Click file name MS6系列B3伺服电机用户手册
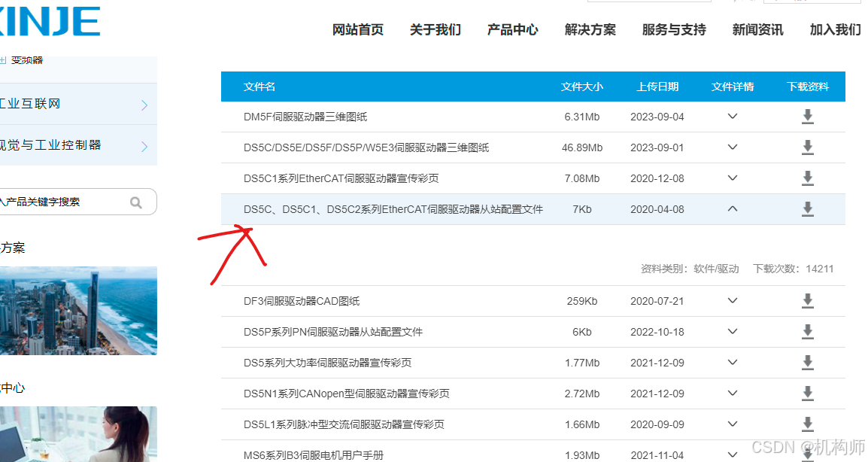This screenshot has height=462, width=868. pyautogui.click(x=314, y=455)
